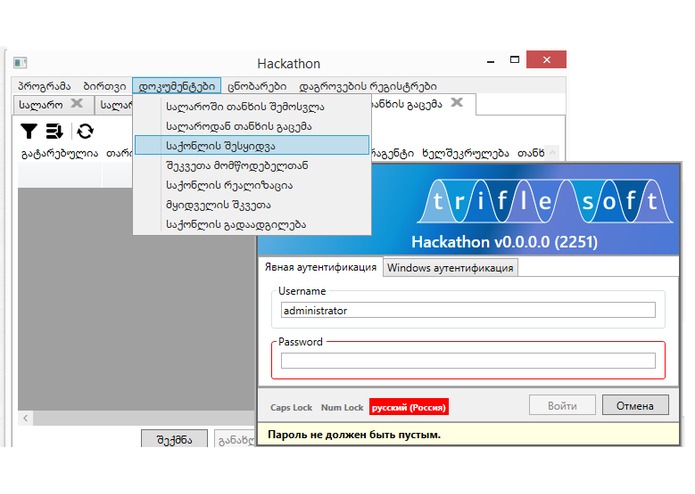Viewport: 695px width, 494px height.
Task: Click the Num Lock indicator
Action: (342, 407)
